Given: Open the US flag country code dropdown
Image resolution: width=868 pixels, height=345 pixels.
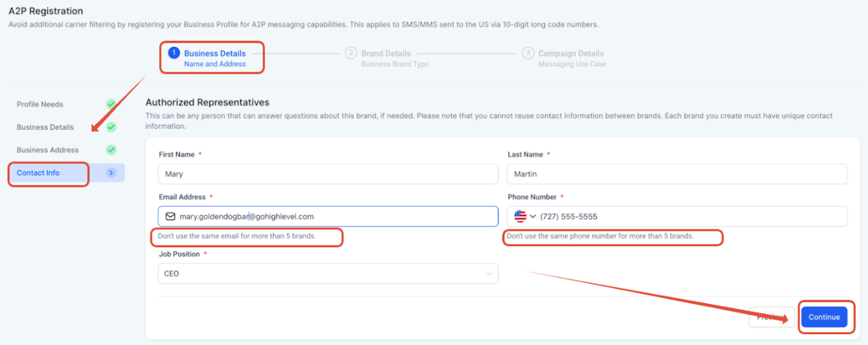Looking at the screenshot, I should tap(525, 217).
